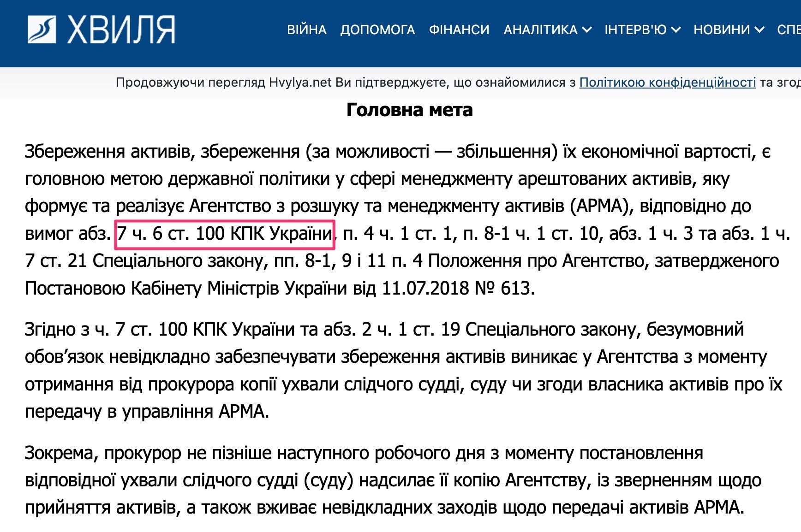Click the Хвиля logo icon
The image size is (801, 532).
coord(42,30)
